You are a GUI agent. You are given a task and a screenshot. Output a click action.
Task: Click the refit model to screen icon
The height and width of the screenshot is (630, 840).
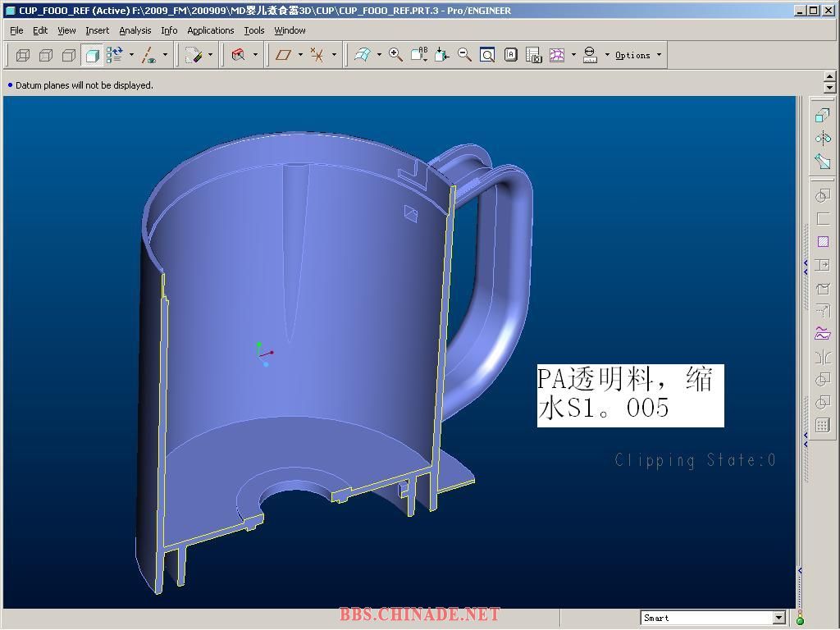pyautogui.click(x=487, y=55)
